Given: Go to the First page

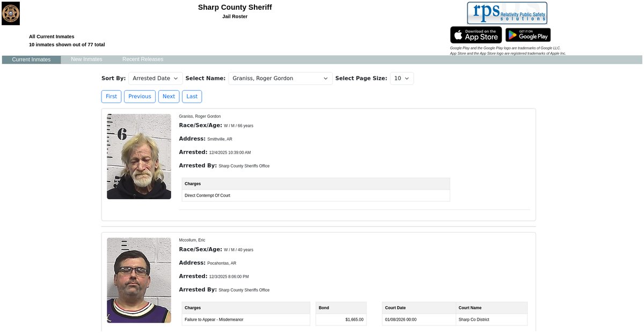Looking at the screenshot, I should click(x=111, y=97).
